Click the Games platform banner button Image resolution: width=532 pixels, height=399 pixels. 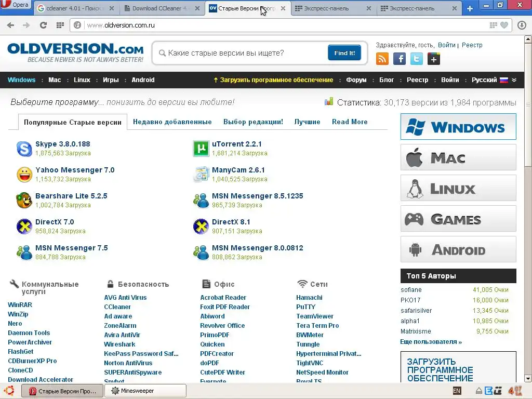[x=458, y=219]
